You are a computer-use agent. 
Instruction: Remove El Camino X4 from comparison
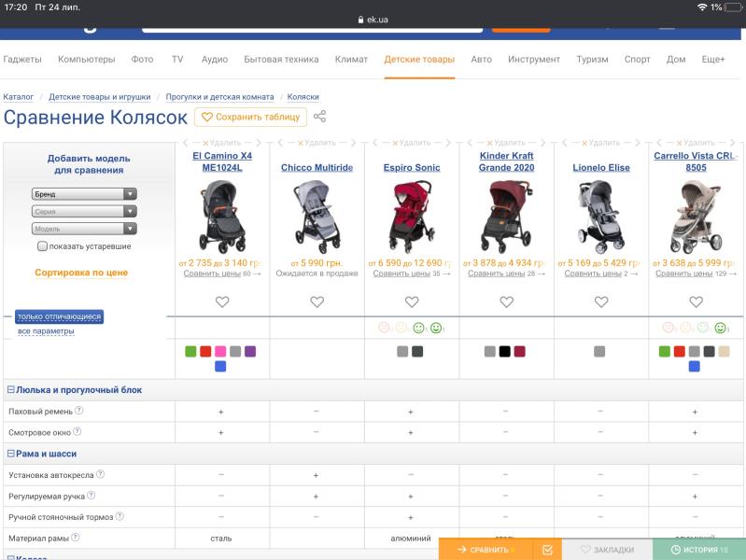click(221, 143)
